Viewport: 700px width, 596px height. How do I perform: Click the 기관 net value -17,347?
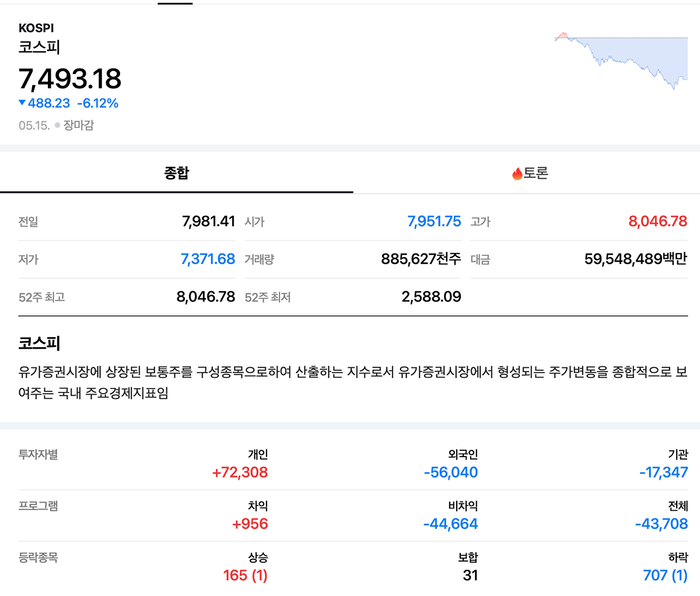664,472
